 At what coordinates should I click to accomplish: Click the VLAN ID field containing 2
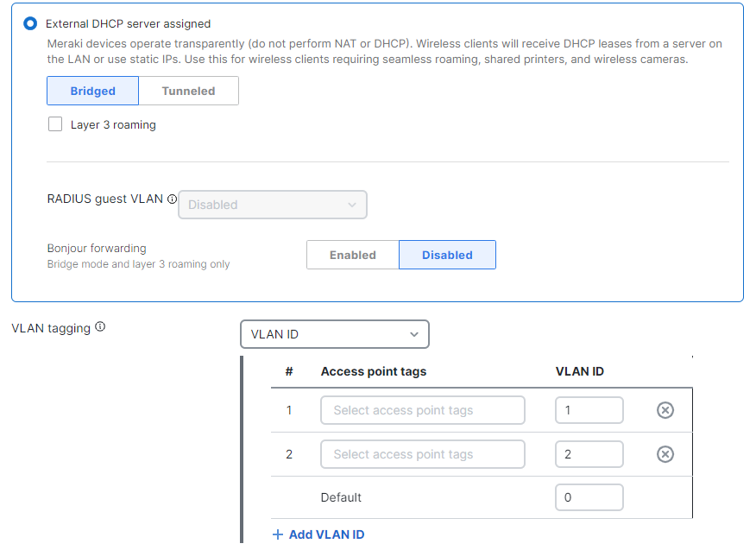click(589, 454)
